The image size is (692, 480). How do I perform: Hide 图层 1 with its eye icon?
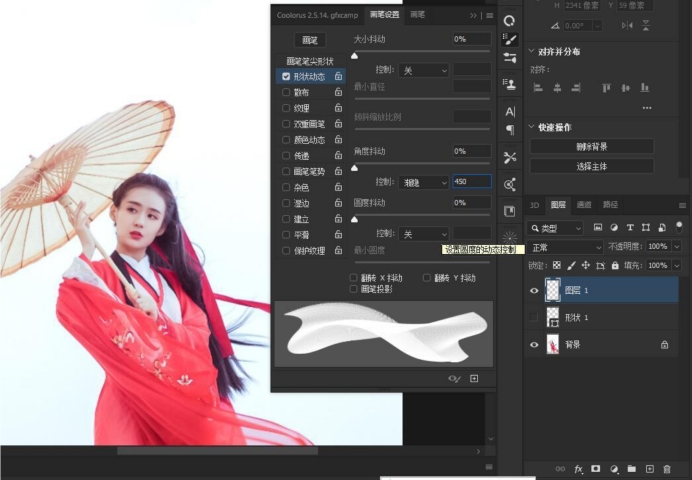pyautogui.click(x=534, y=290)
